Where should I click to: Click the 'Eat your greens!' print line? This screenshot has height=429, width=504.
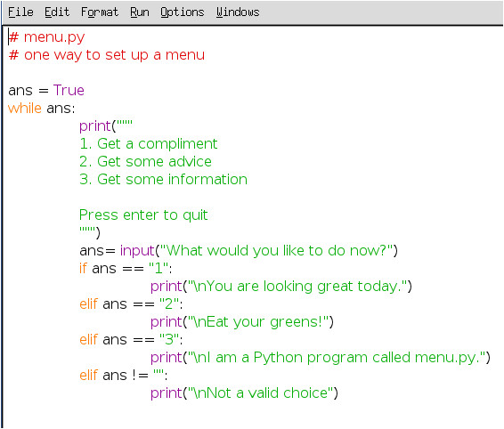[x=242, y=322]
